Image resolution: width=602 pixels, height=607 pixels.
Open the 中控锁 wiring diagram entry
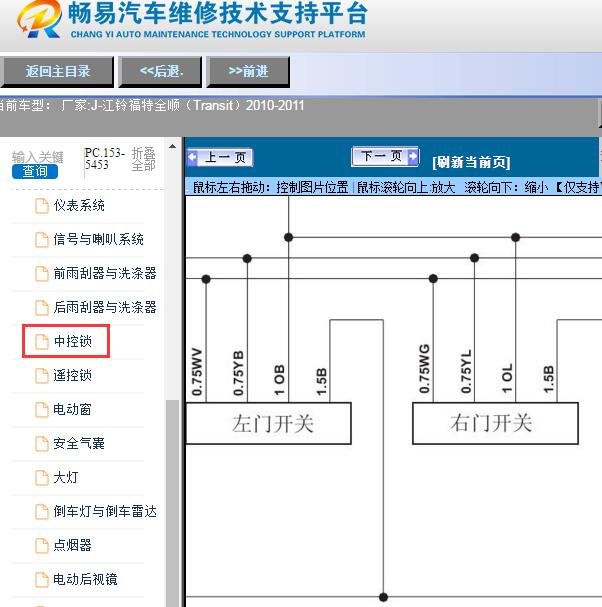point(72,341)
